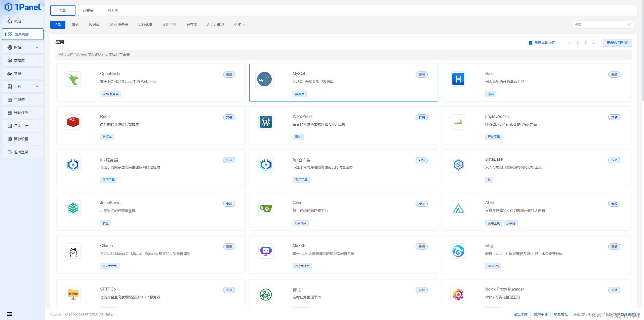
Task: Go to the next page arrow
Action: (594, 43)
